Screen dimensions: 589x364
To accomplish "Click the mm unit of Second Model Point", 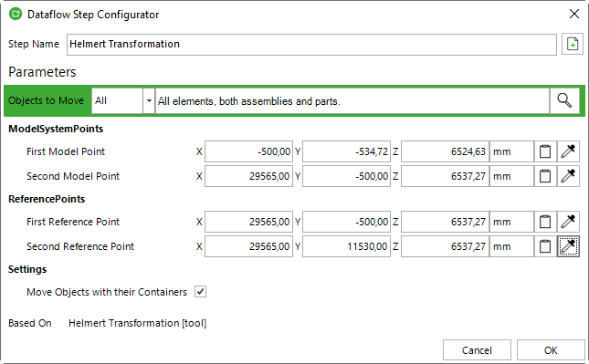I will click(511, 176).
